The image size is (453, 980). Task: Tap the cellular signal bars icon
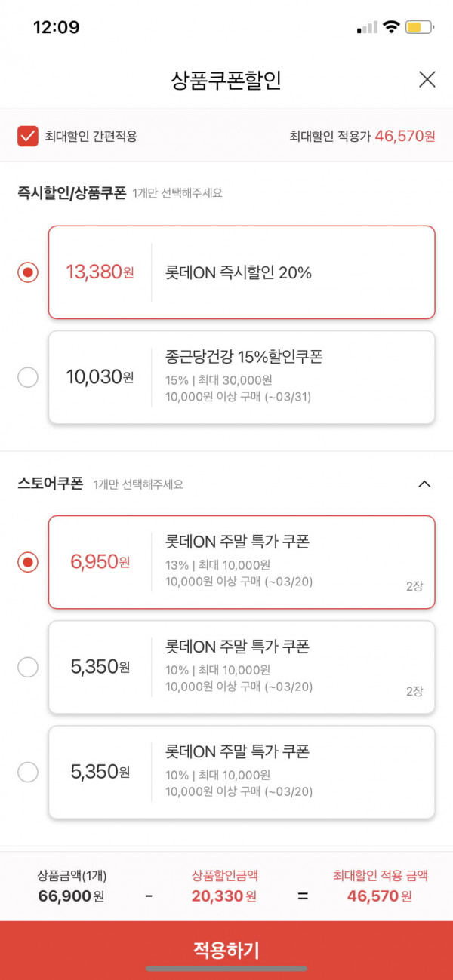(367, 28)
